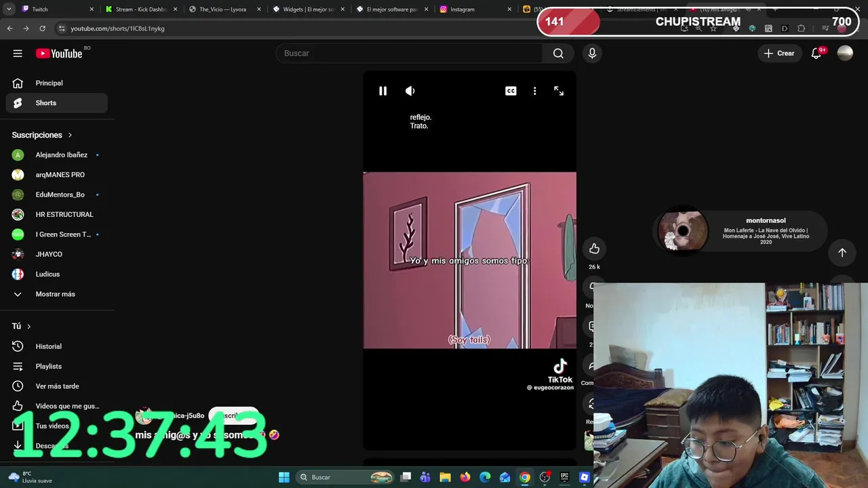Open Ver más tarde list
The image size is (868, 488).
pyautogui.click(x=57, y=386)
